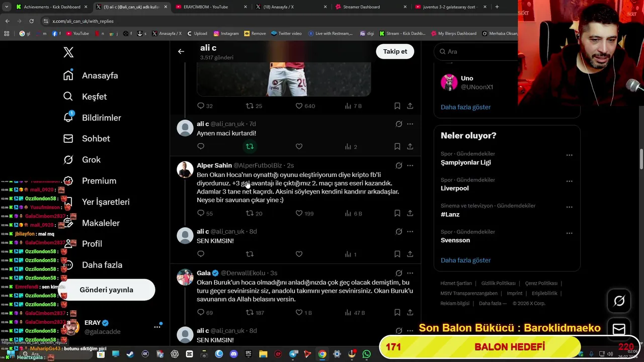This screenshot has width=644, height=362.
Task: Open more menu on Gala's post
Action: 410,273
